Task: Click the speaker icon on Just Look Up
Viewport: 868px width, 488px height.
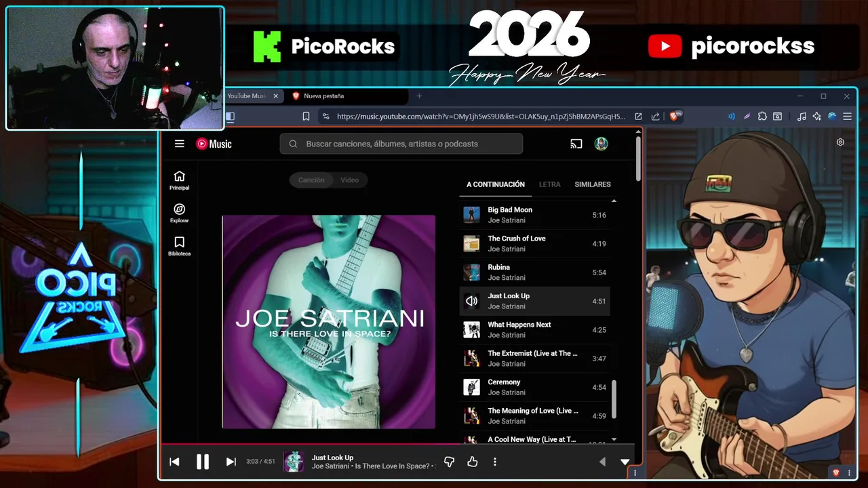Action: click(x=471, y=301)
